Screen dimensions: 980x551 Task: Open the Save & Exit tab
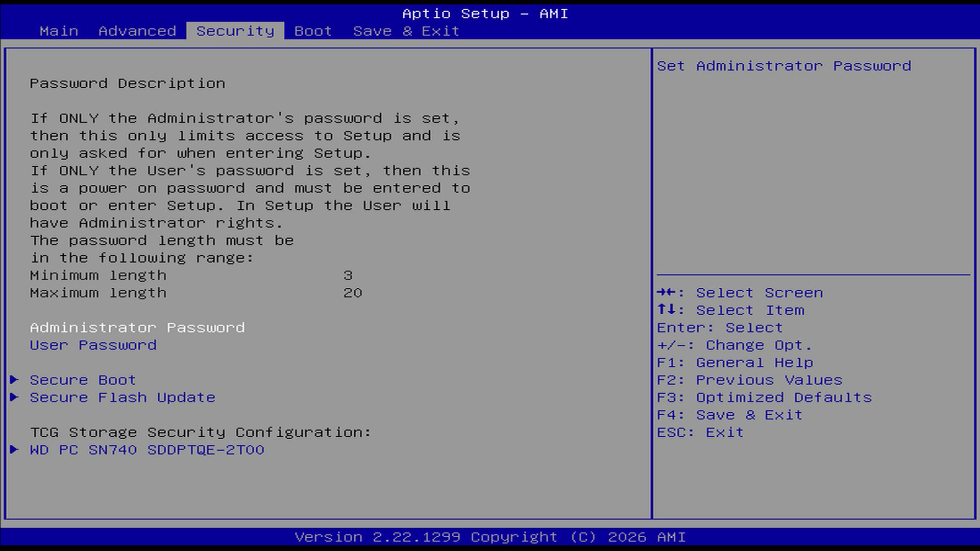tap(406, 31)
